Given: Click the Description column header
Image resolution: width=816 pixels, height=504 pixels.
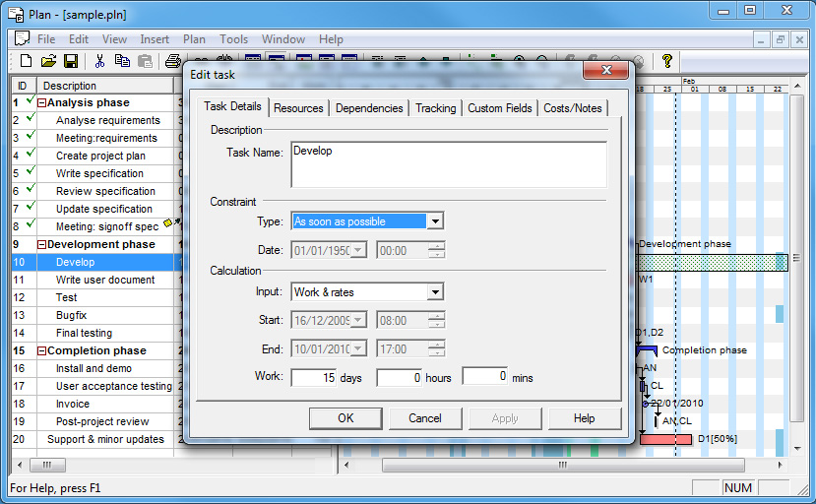Looking at the screenshot, I should pyautogui.click(x=105, y=86).
